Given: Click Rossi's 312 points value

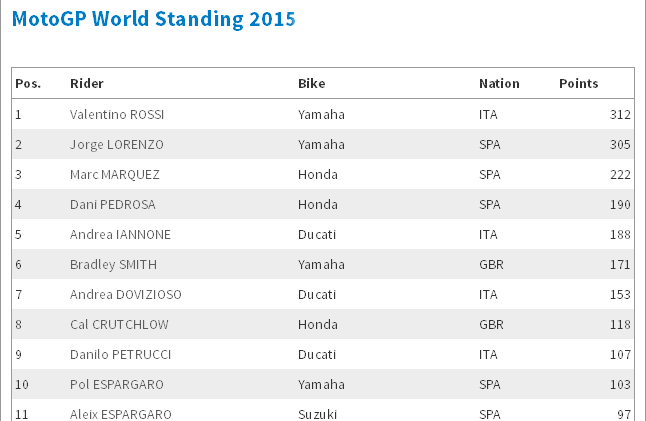Looking at the screenshot, I should 620,115.
